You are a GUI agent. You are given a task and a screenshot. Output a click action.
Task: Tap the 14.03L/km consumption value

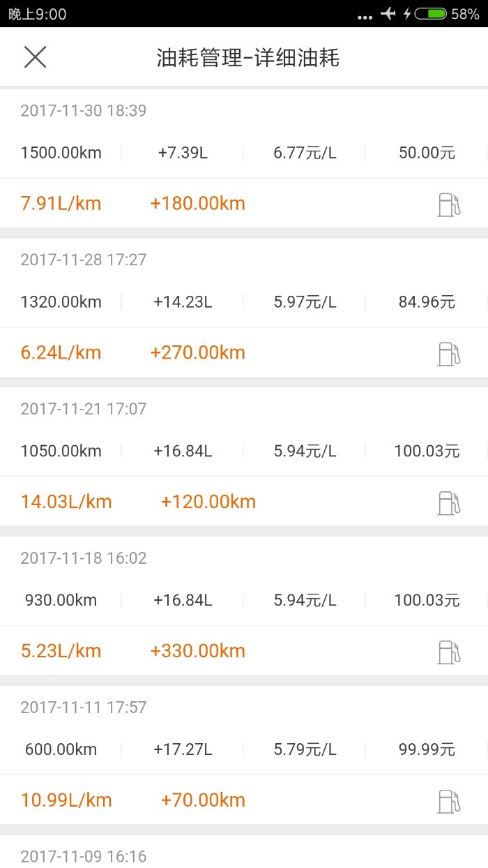(x=66, y=502)
